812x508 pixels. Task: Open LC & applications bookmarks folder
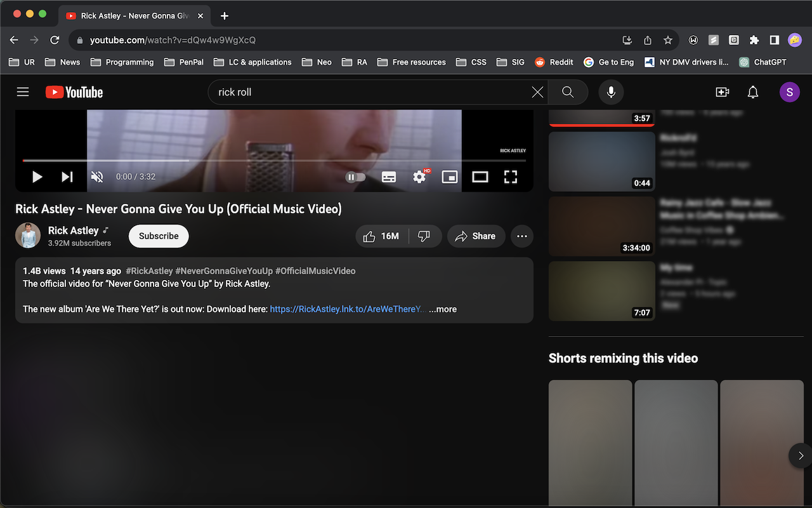[252, 62]
